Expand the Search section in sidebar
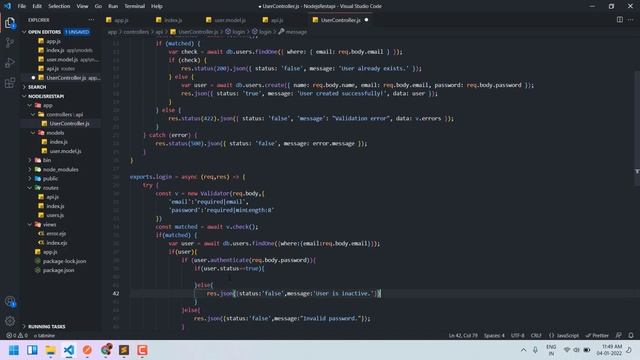This screenshot has width=640, height=360. click(x=61, y=87)
